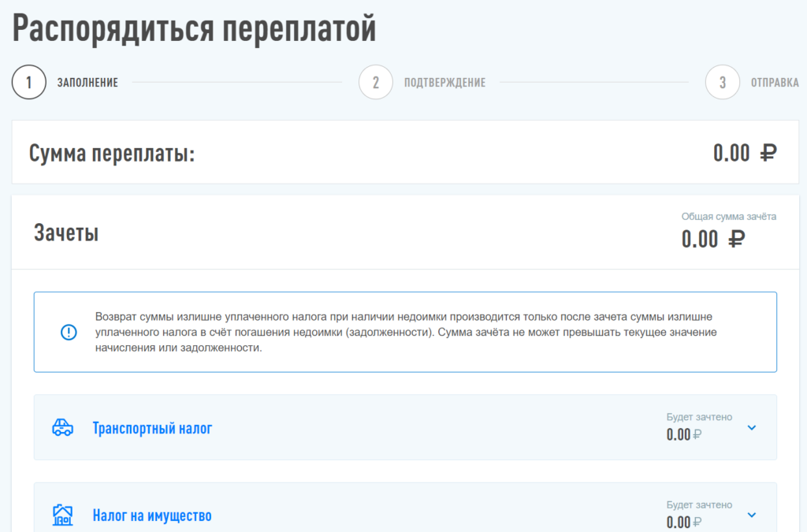This screenshot has height=532, width=807.
Task: Go to step 2 circle
Action: [x=375, y=82]
